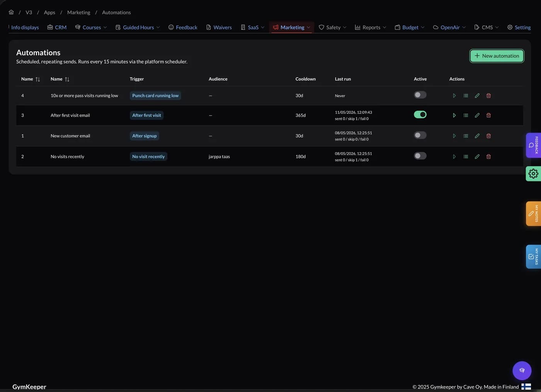Delete the 'After first visit email' automation
541x392 pixels.
pyautogui.click(x=488, y=115)
